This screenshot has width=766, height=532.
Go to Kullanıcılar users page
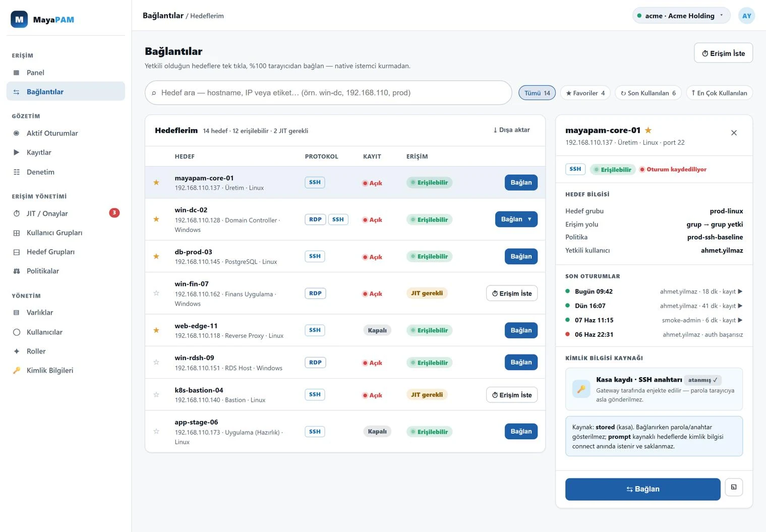click(66, 332)
